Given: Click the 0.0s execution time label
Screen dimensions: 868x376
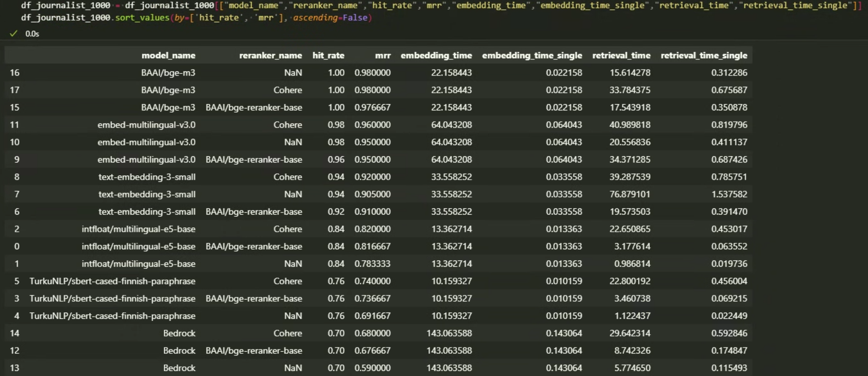Looking at the screenshot, I should 32,34.
